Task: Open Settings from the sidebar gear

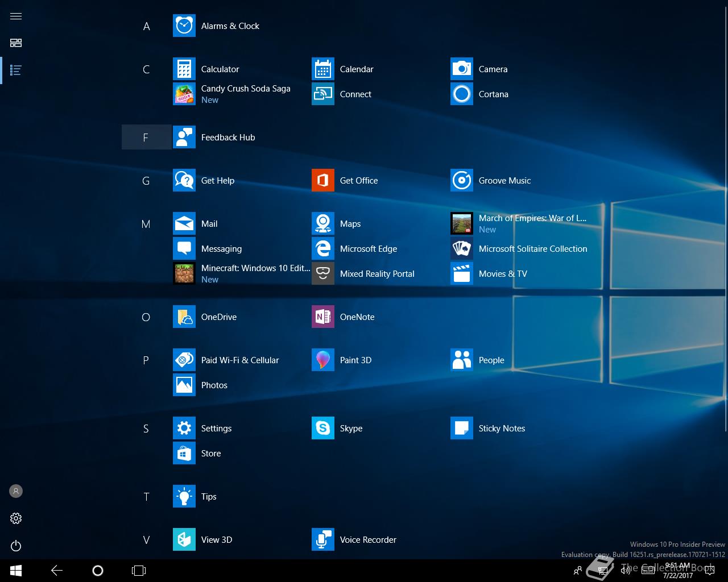Action: (16, 518)
